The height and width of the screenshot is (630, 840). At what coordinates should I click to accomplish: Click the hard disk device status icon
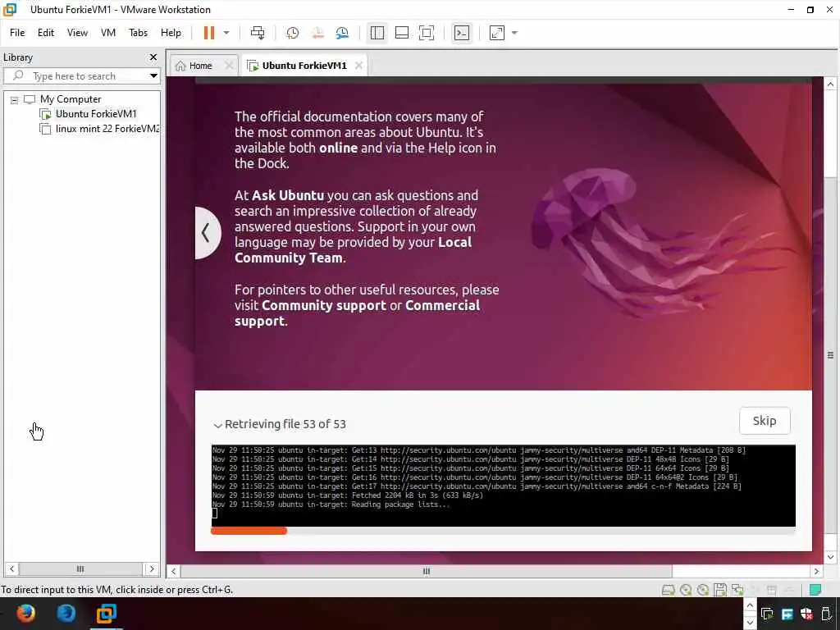tap(668, 590)
